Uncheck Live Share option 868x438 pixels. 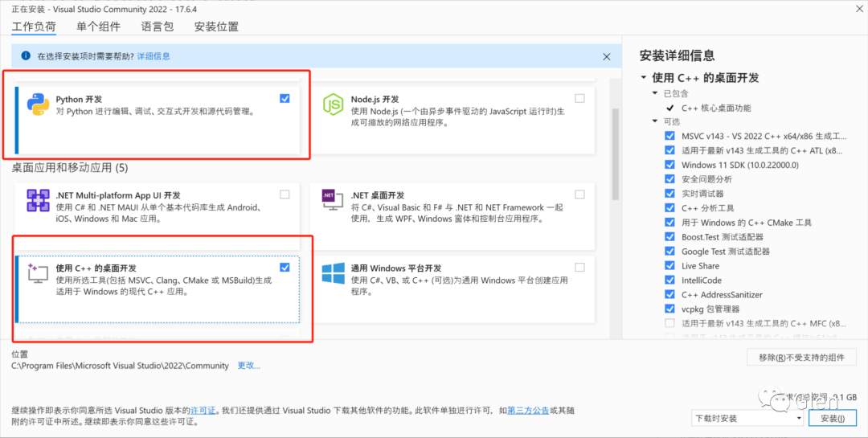pos(669,265)
